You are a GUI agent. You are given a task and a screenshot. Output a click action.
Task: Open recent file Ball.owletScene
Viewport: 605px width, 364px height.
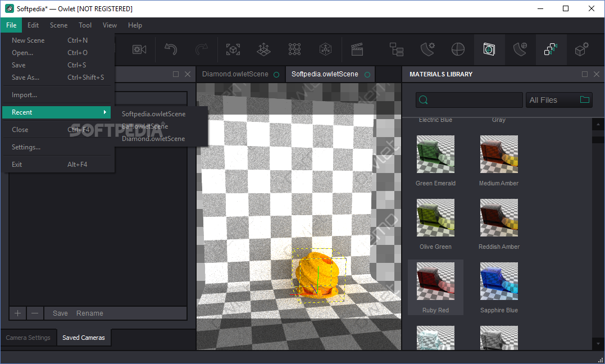(145, 126)
